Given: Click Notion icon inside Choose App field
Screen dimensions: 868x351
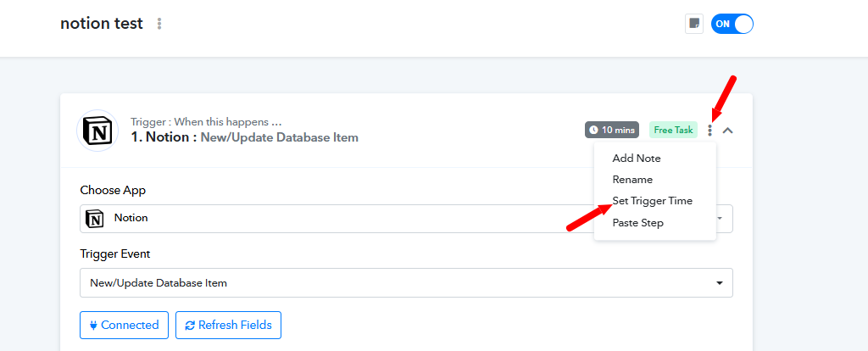Looking at the screenshot, I should 95,219.
